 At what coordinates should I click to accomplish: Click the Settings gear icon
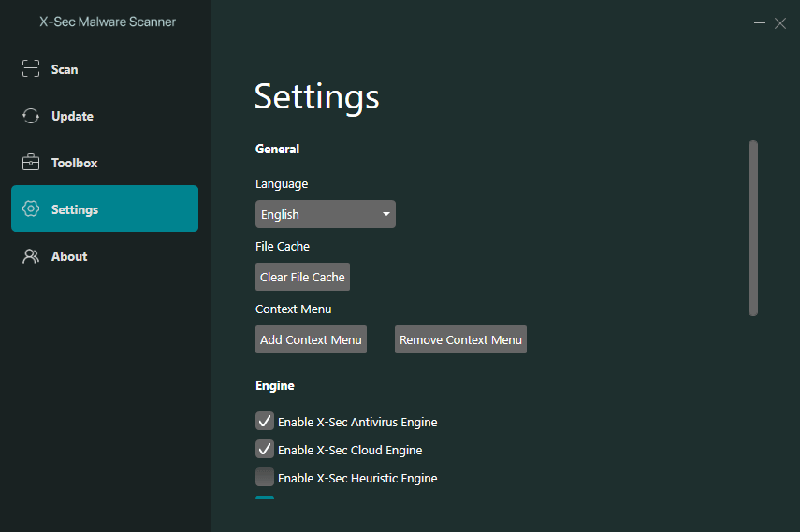[31, 208]
